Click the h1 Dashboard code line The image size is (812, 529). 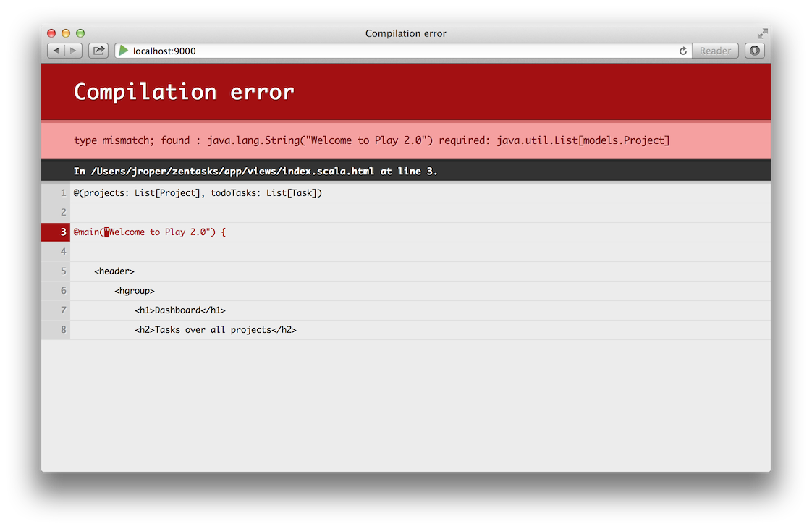180,310
